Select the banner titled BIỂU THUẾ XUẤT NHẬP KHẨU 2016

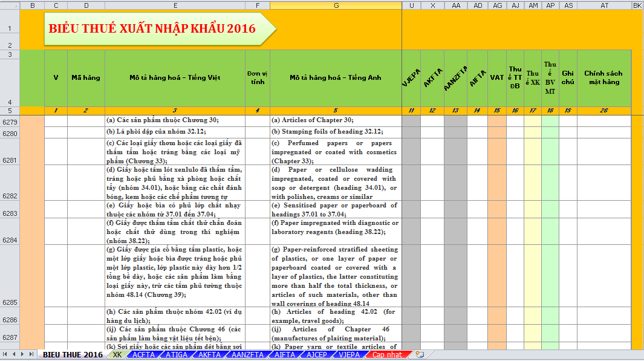[160, 29]
